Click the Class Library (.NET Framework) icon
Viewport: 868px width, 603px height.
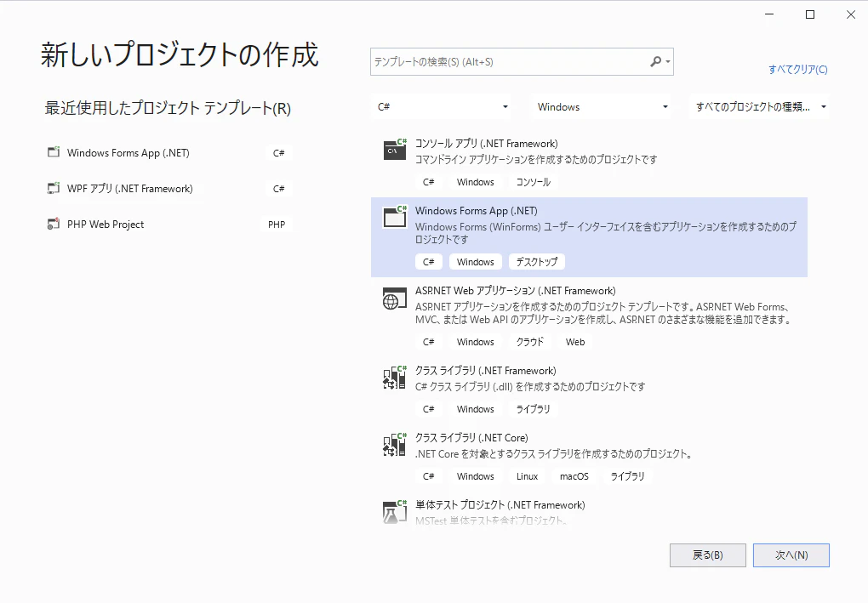[x=395, y=378]
